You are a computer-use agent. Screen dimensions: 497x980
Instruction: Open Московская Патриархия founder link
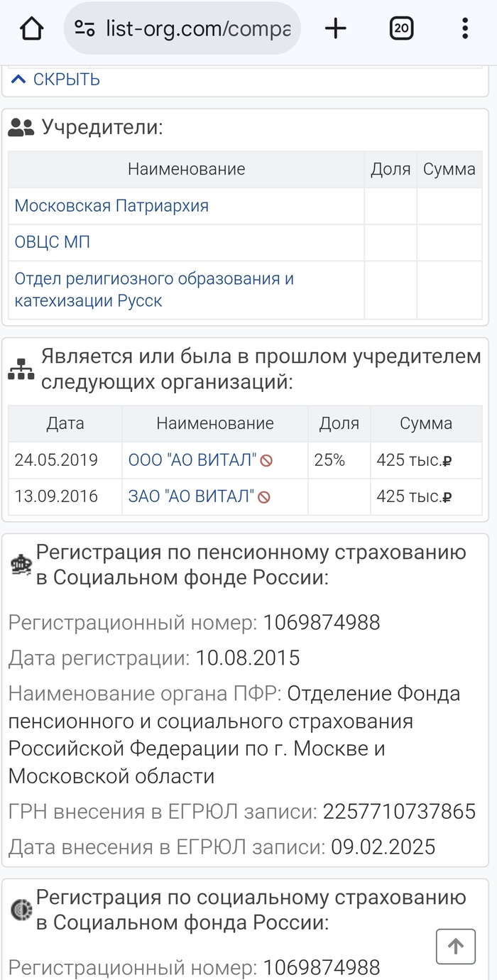111,206
